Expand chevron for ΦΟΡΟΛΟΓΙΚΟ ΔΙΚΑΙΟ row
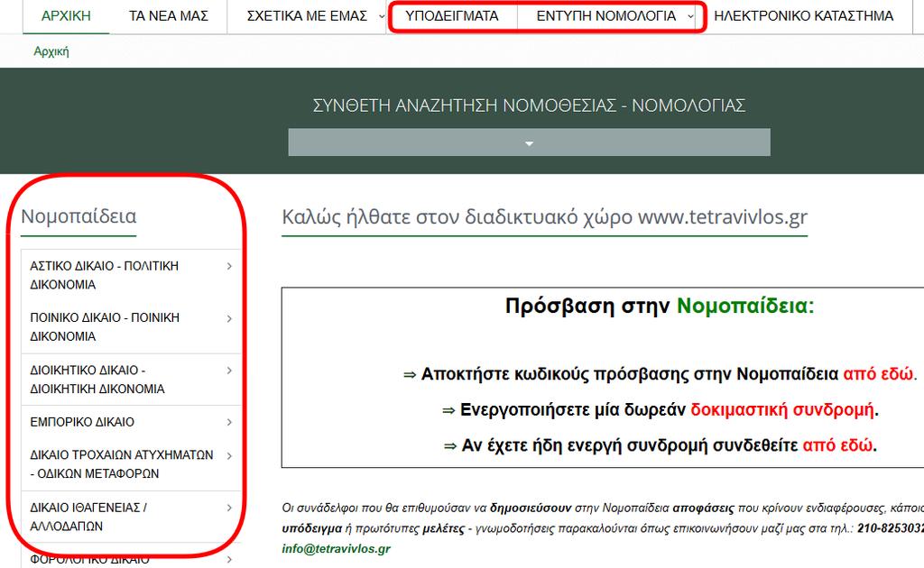This screenshot has height=568, width=924. click(x=229, y=559)
